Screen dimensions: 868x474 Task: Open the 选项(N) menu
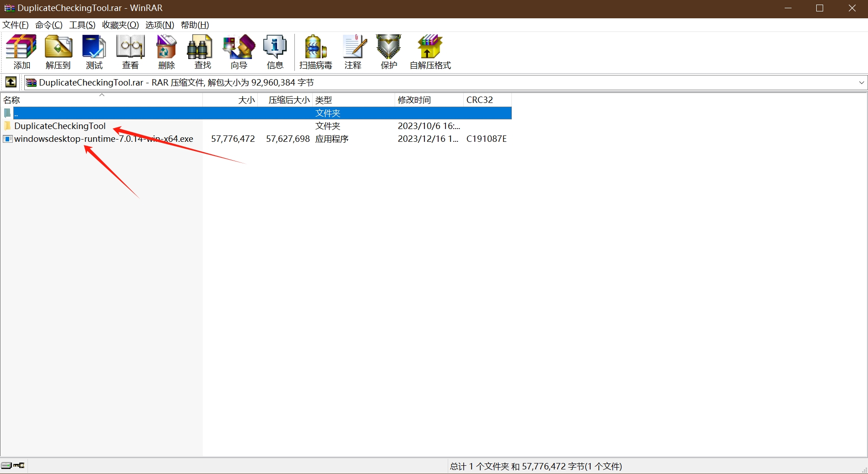coord(160,25)
